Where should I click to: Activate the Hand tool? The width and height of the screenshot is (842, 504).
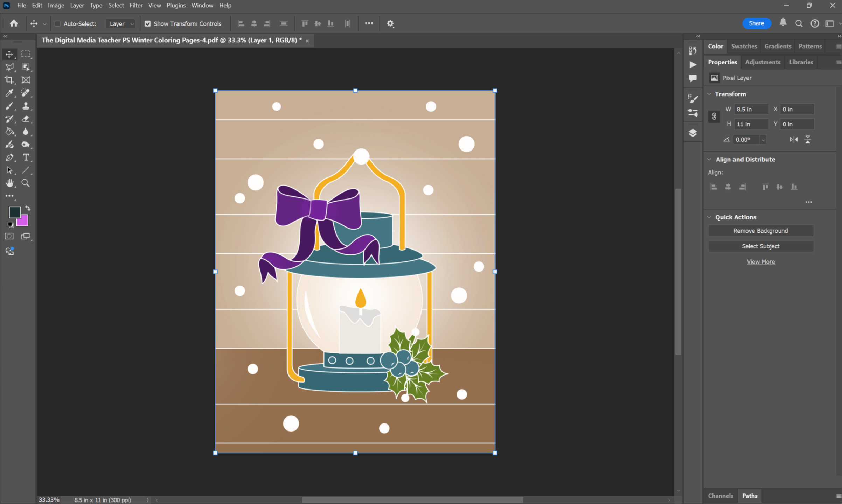9,183
